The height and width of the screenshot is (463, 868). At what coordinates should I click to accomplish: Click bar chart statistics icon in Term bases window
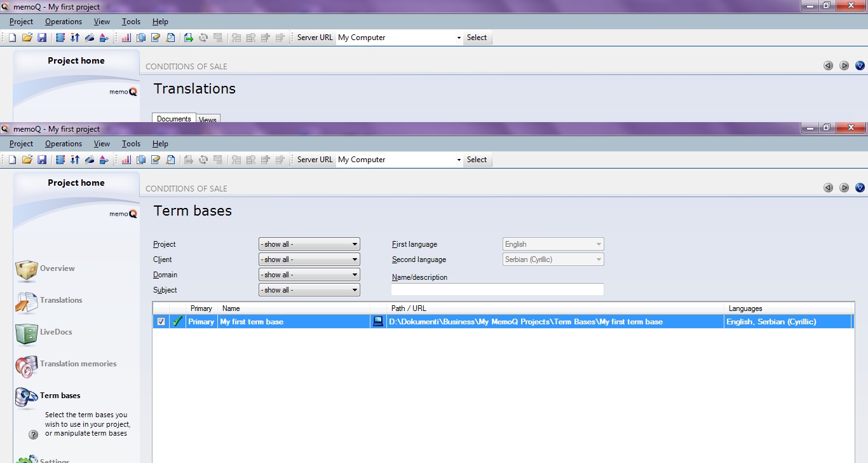[126, 160]
